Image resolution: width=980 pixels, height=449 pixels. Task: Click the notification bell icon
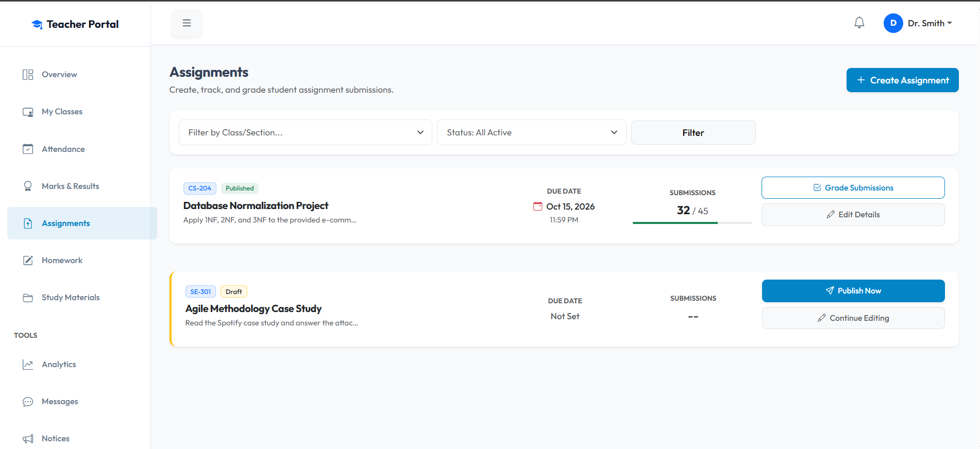[859, 23]
